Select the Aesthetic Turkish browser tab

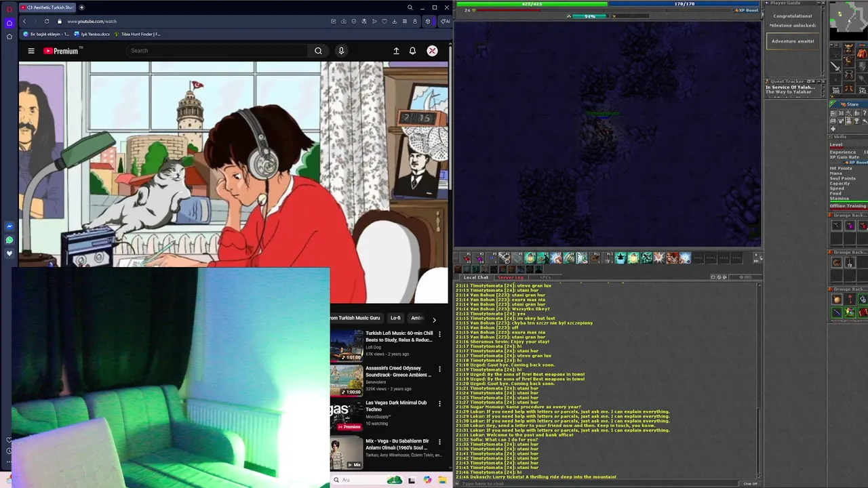click(x=47, y=7)
